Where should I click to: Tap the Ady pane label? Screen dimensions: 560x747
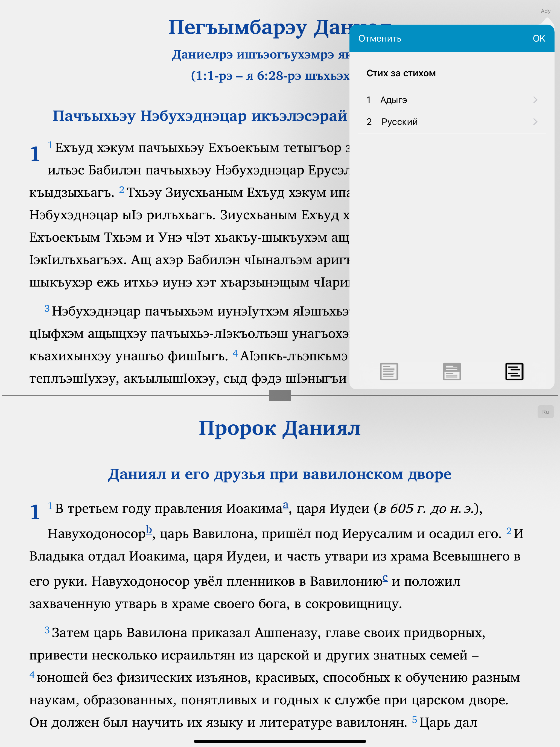(x=546, y=11)
